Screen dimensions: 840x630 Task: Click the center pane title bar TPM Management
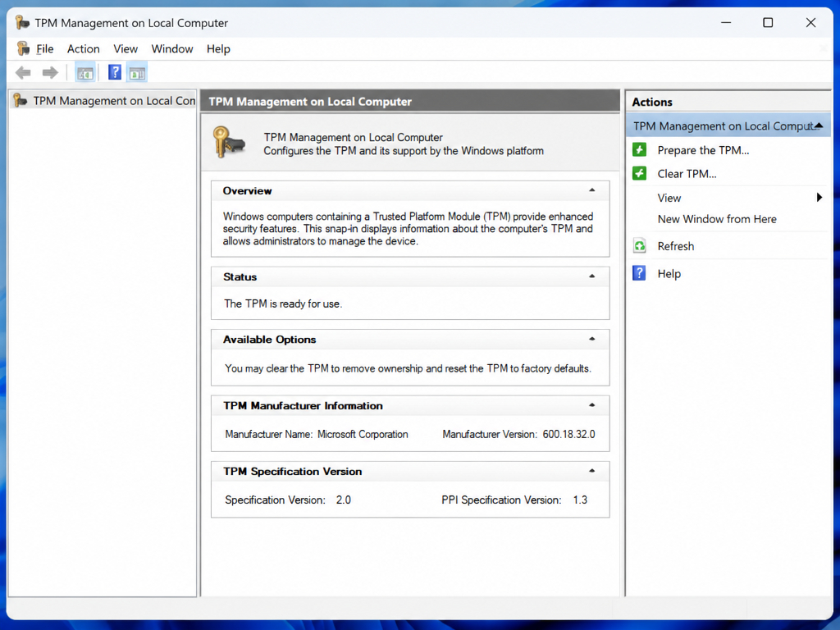(x=410, y=101)
